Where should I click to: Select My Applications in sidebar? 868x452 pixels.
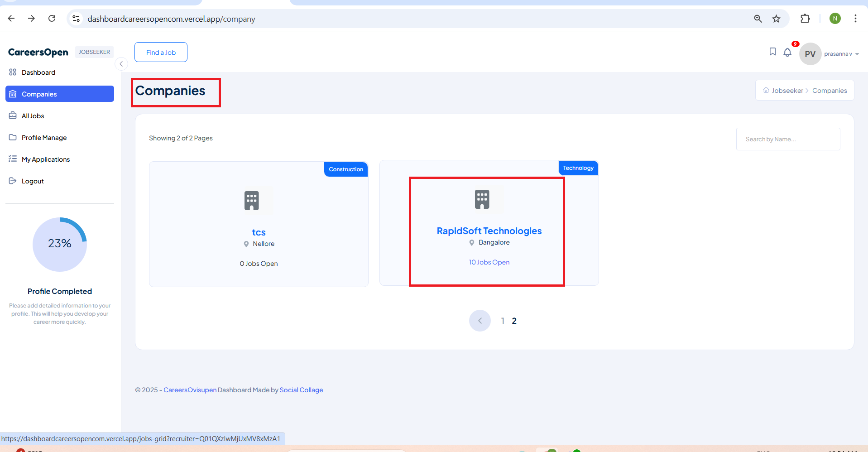pyautogui.click(x=46, y=159)
